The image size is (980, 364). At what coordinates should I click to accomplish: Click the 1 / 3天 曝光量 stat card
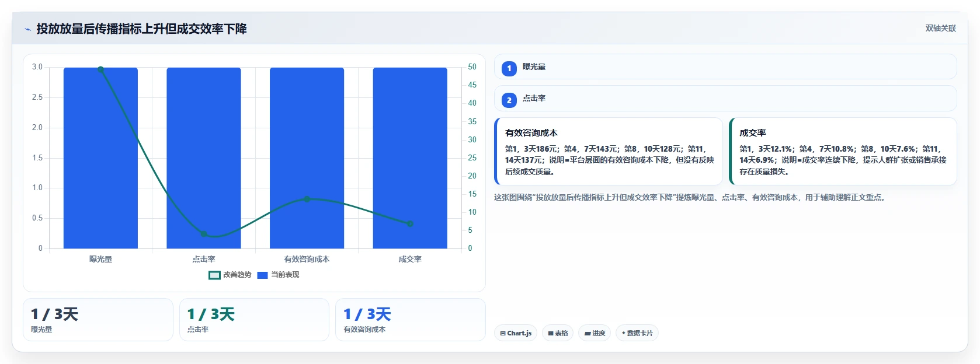pos(98,320)
